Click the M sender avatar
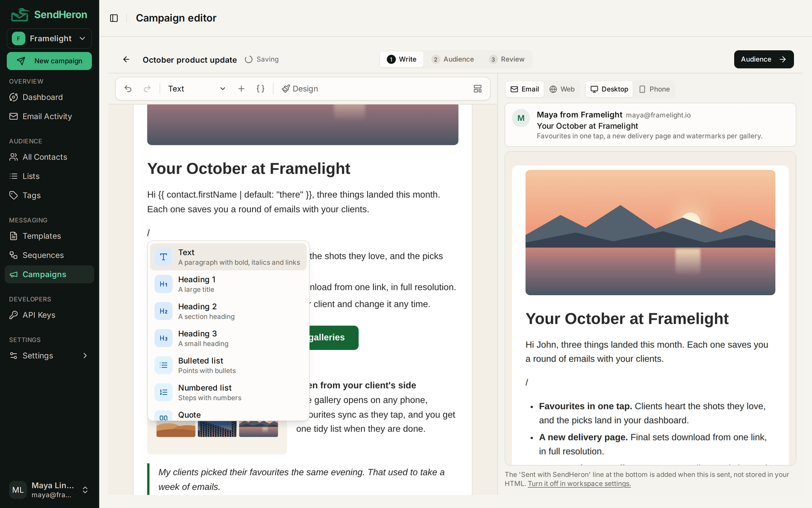Image resolution: width=812 pixels, height=508 pixels. tap(521, 118)
